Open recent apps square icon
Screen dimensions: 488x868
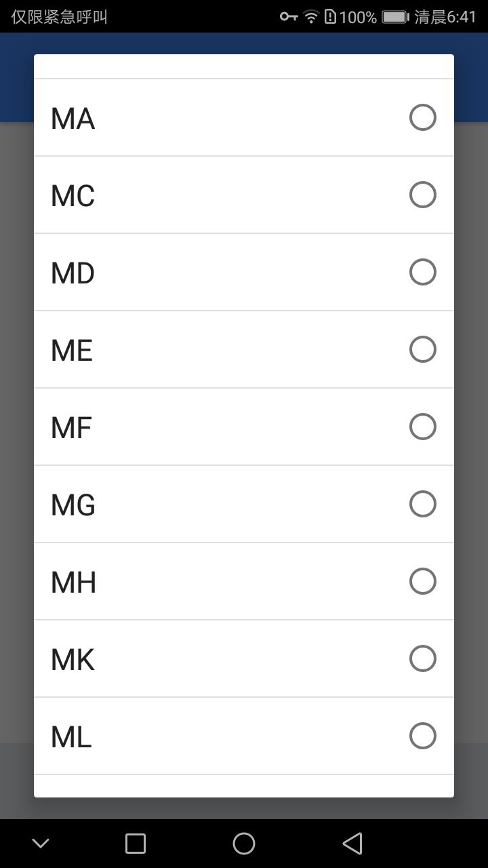136,844
